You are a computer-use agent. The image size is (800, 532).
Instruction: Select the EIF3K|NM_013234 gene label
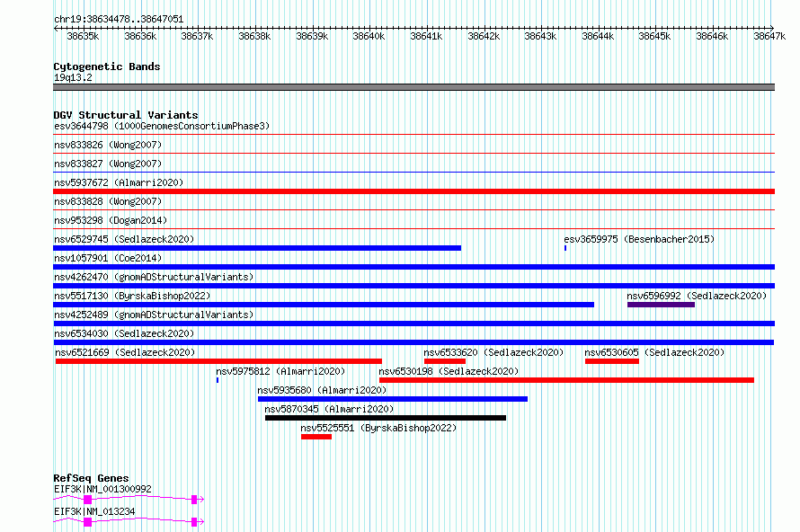tap(94, 511)
